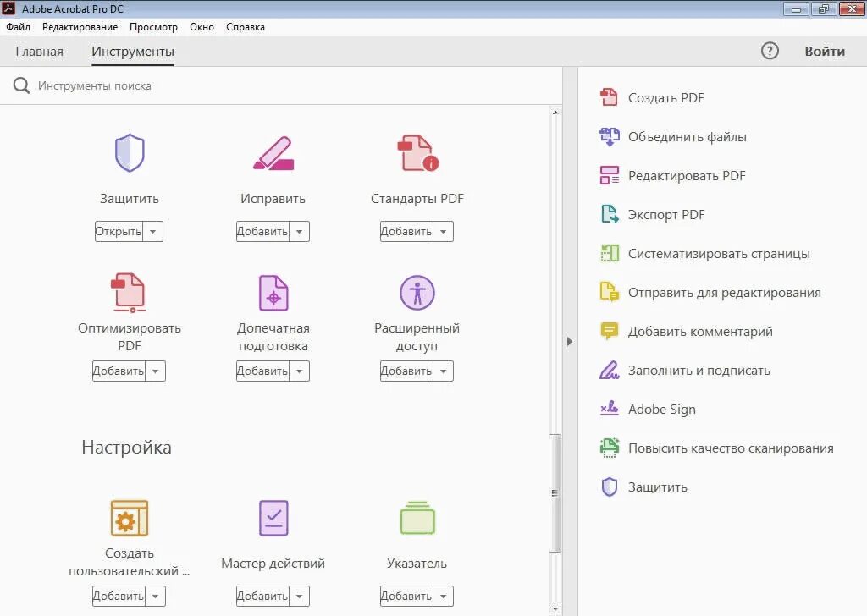Click the Расширенный доступ accessibility icon

(415, 292)
